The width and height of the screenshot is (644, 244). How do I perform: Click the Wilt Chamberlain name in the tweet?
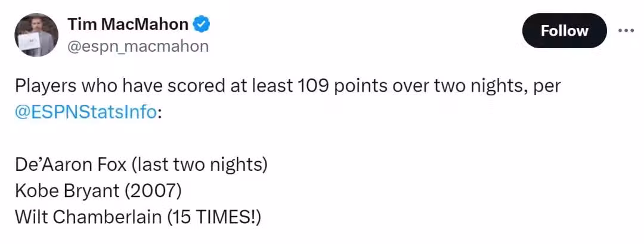(88, 217)
